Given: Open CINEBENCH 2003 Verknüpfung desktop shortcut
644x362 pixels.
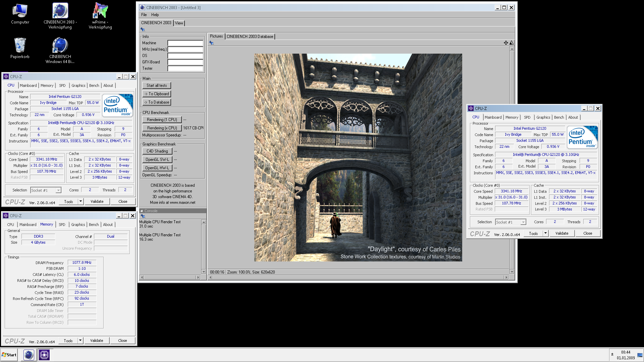Looking at the screenshot, I should pos(60,16).
